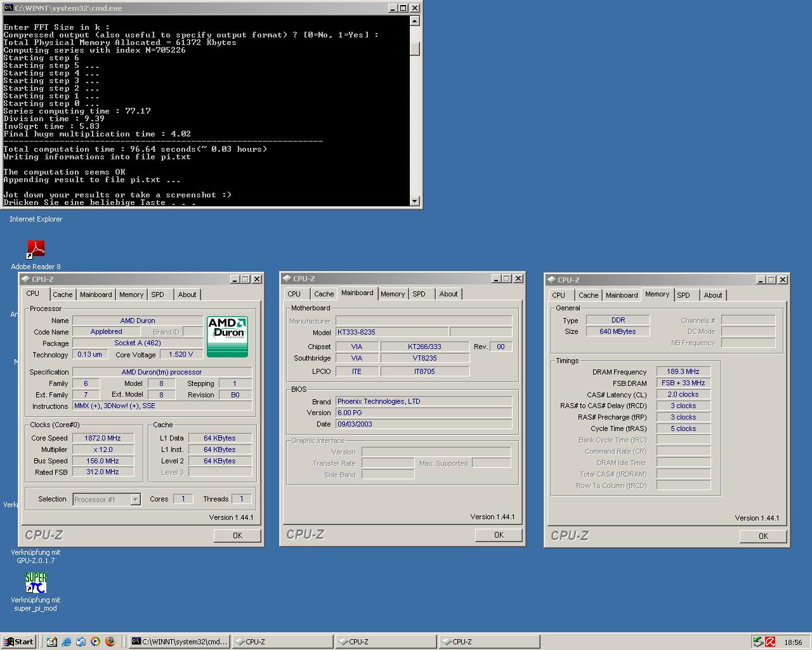The height and width of the screenshot is (650, 812).
Task: Expand the Processor #1 selection dropdown
Action: click(x=135, y=500)
